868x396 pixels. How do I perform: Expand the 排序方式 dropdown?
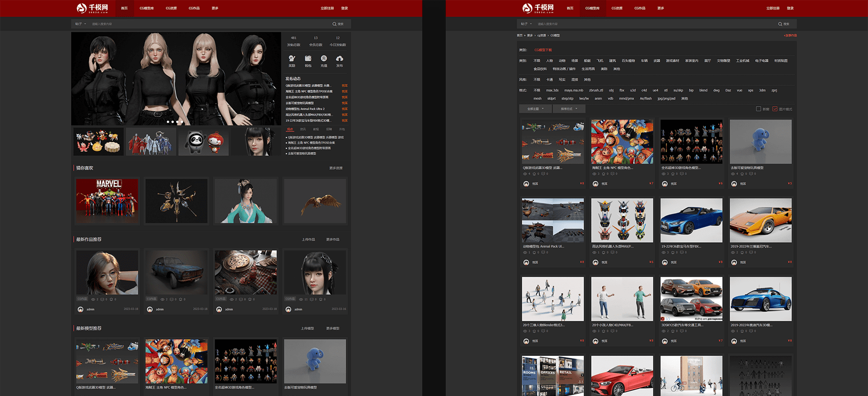(569, 109)
